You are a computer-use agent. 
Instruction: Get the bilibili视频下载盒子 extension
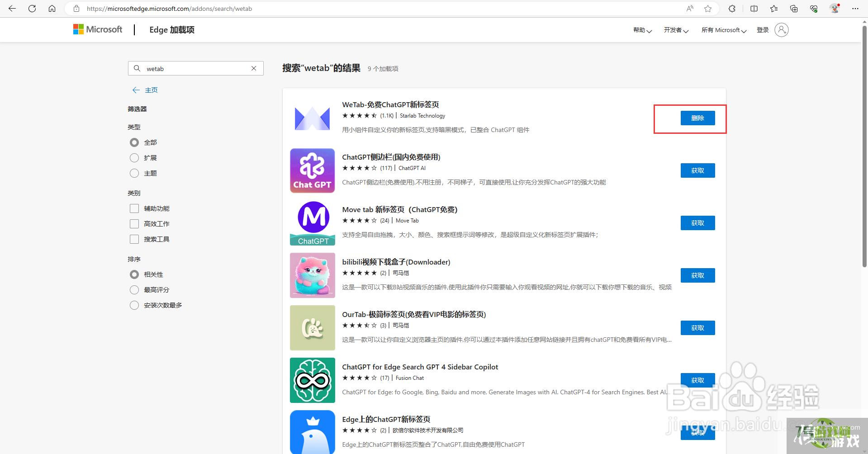click(697, 275)
